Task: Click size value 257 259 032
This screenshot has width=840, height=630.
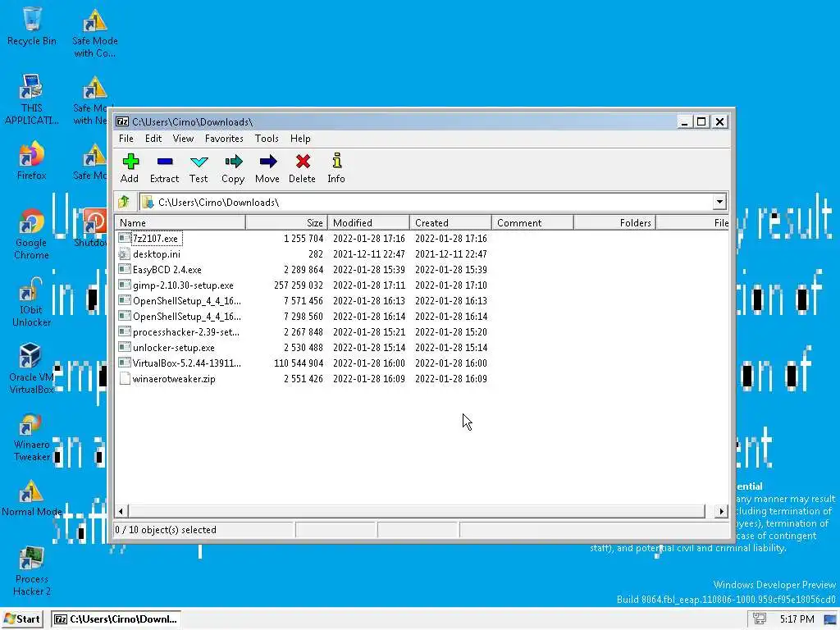Action: tap(299, 285)
